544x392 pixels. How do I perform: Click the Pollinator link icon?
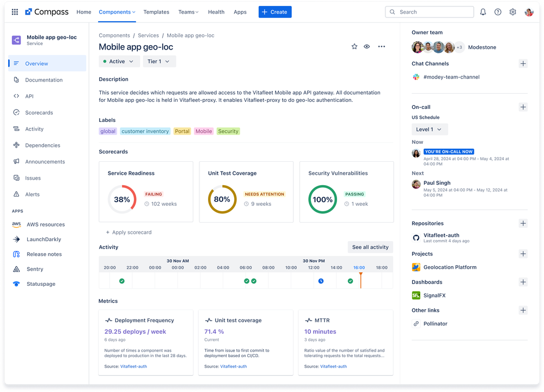point(416,323)
